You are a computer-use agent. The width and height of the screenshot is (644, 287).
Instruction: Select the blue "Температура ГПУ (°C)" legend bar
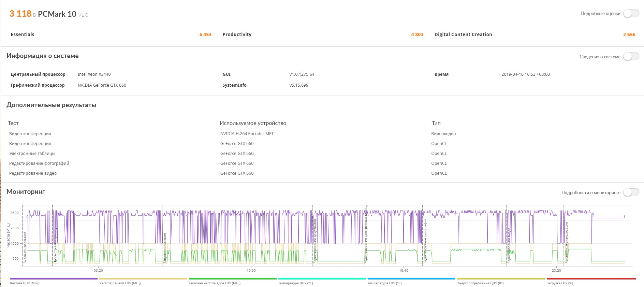pyautogui.click(x=411, y=279)
